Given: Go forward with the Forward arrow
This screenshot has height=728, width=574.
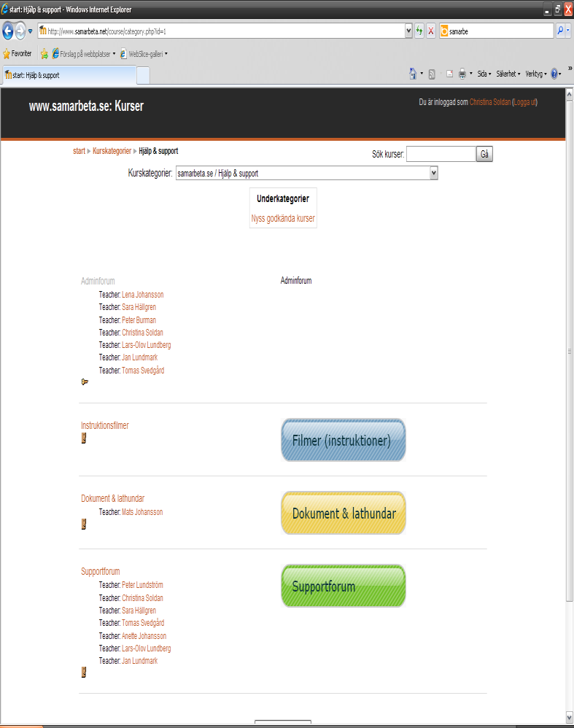Looking at the screenshot, I should tap(20, 31).
